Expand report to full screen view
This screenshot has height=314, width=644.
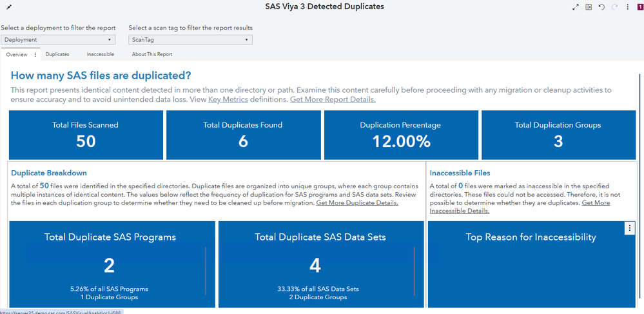coord(576,7)
